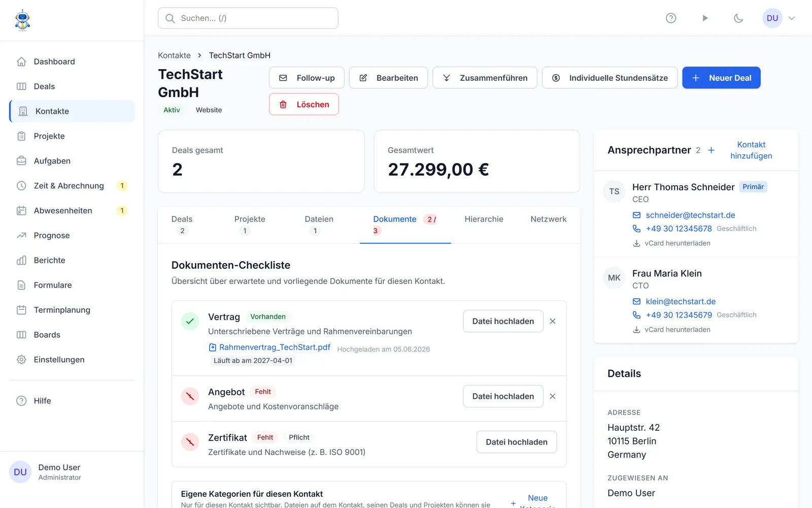Image resolution: width=812 pixels, height=508 pixels.
Task: Upload file for Angebot
Action: pos(503,396)
